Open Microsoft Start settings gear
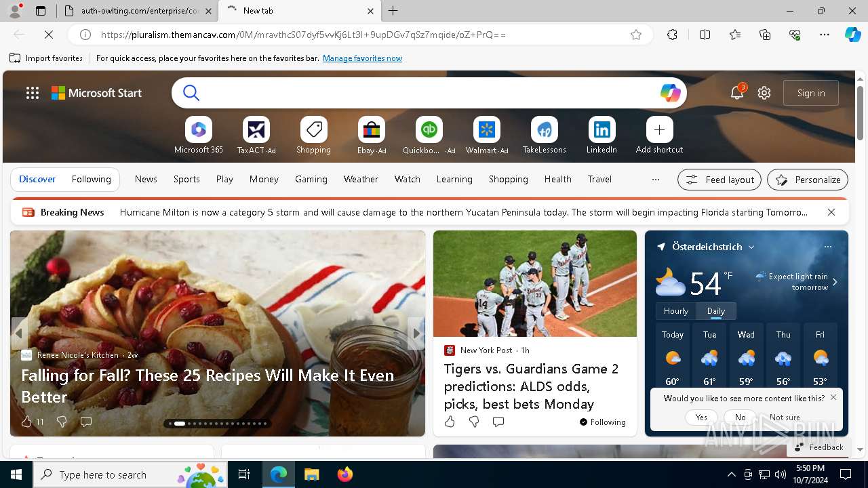The width and height of the screenshot is (868, 488). pos(764,93)
